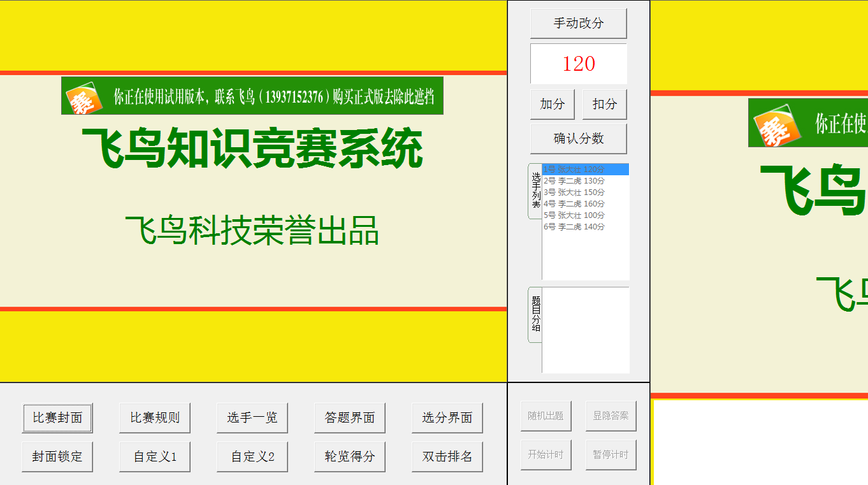Viewport: 868px width, 485px height.
Task: Switch to the 比赛封面 competition cover view
Action: click(57, 417)
